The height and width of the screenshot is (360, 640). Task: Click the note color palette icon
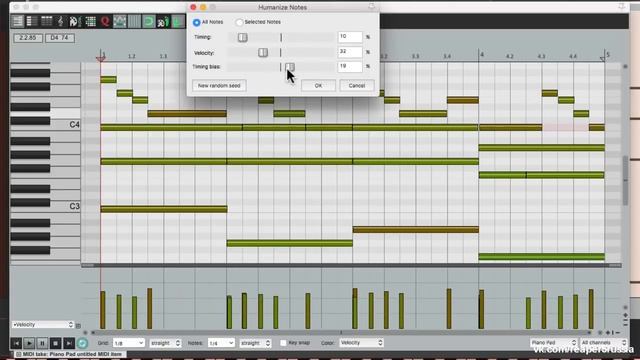pos(75,21)
